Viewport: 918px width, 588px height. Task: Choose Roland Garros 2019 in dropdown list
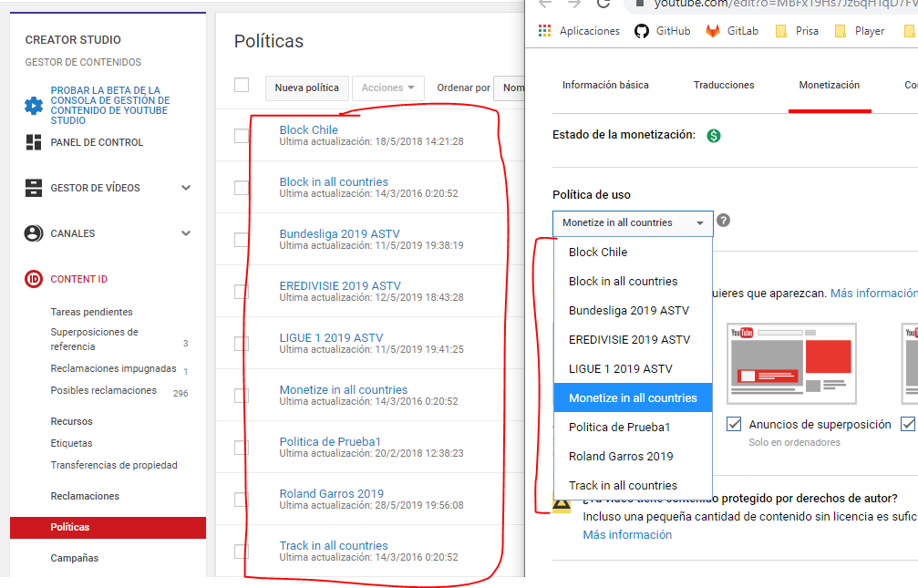click(633, 456)
